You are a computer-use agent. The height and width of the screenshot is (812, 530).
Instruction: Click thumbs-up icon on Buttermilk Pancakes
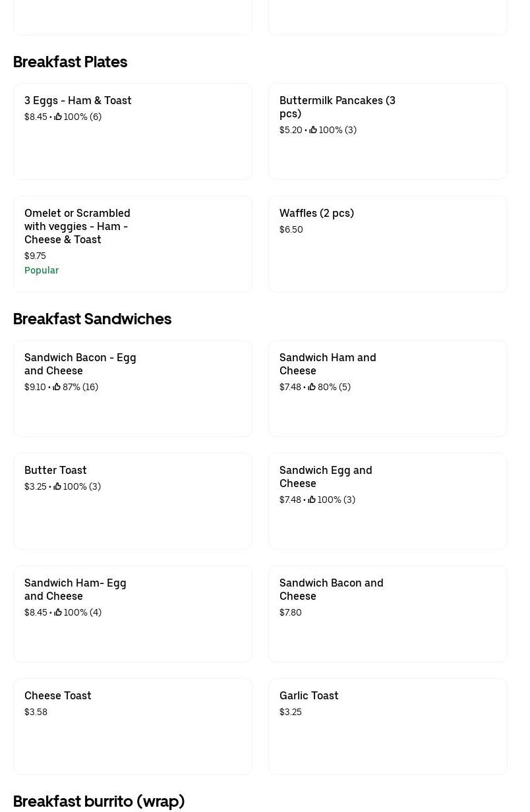313,130
